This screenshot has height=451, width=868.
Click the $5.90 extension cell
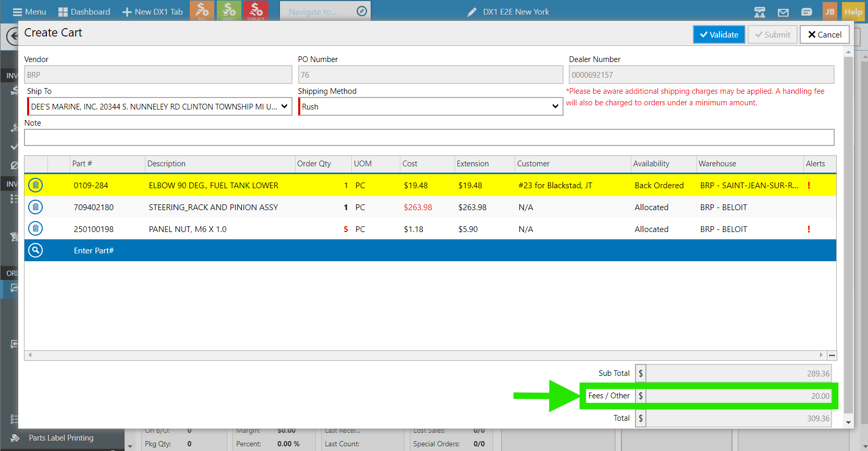[x=468, y=229]
